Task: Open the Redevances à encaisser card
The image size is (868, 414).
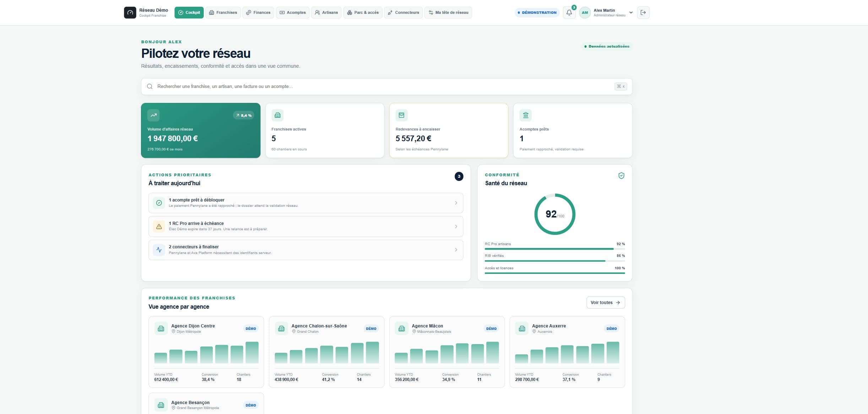Action: 449,131
